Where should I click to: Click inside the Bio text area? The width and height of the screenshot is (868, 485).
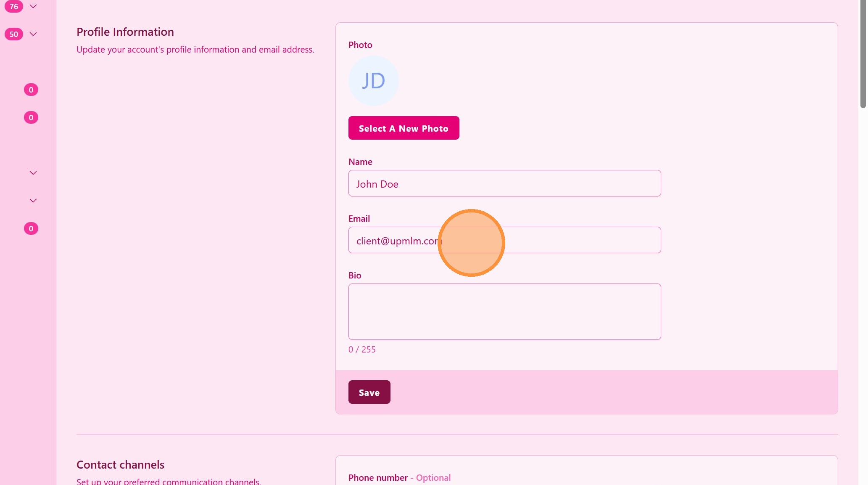coord(504,312)
